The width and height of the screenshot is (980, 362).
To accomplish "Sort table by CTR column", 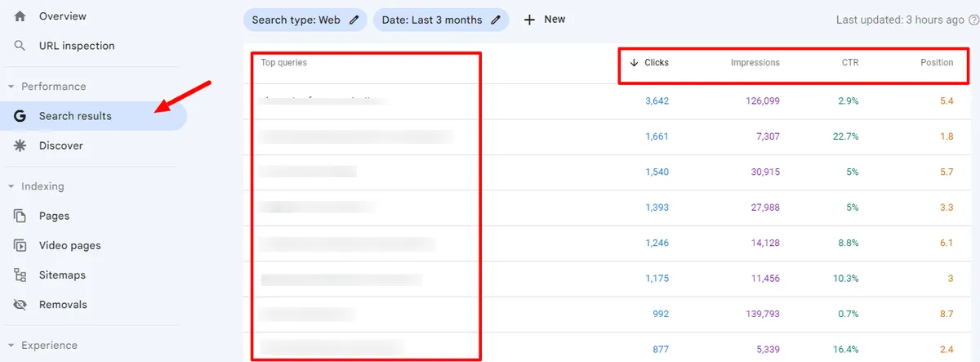I will tap(850, 62).
